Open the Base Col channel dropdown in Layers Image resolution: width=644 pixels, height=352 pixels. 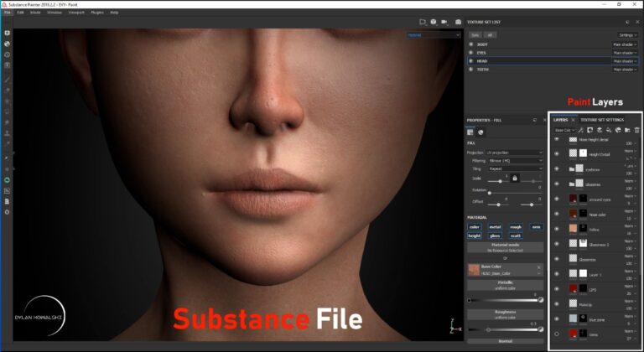[564, 130]
